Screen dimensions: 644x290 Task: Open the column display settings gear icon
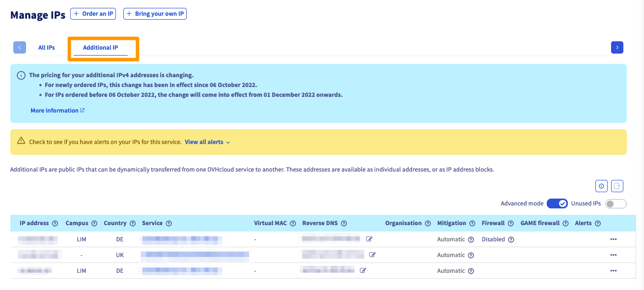click(x=601, y=186)
